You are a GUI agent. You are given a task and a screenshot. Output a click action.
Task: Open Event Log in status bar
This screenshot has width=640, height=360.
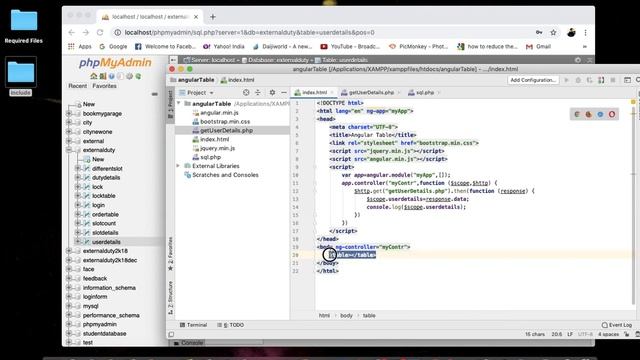tap(617, 325)
